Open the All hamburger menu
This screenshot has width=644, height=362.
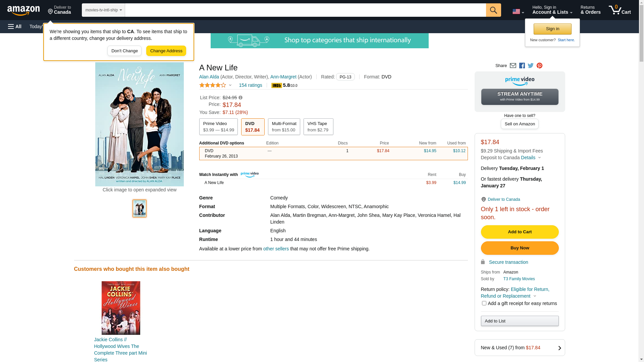tap(15, 26)
